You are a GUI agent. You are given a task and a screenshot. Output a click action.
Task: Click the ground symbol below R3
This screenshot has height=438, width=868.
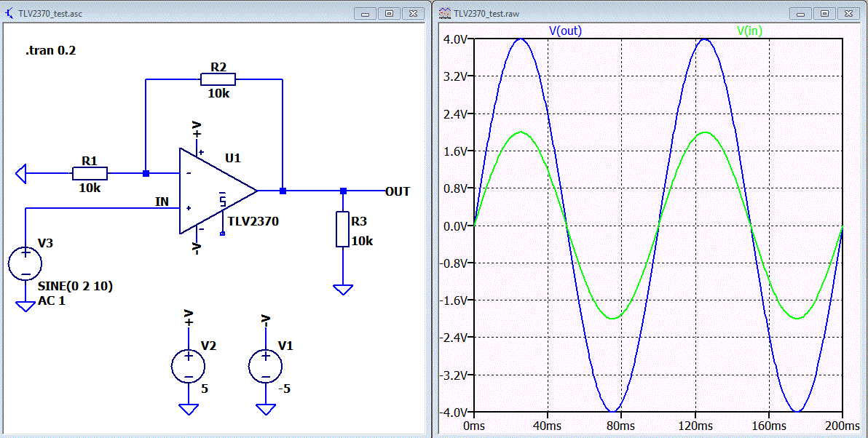pos(343,290)
